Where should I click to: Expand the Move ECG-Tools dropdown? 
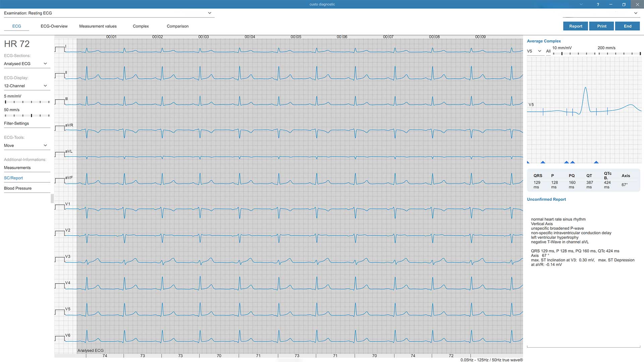[x=27, y=145]
